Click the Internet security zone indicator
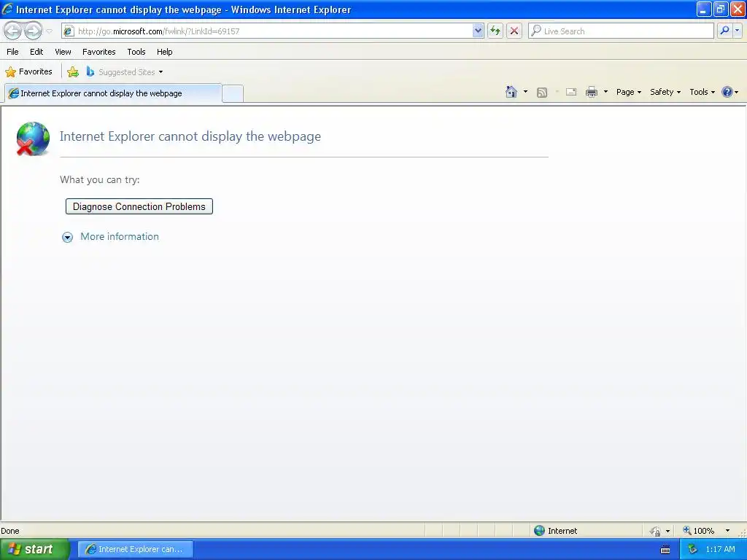747x560 pixels. (555, 531)
